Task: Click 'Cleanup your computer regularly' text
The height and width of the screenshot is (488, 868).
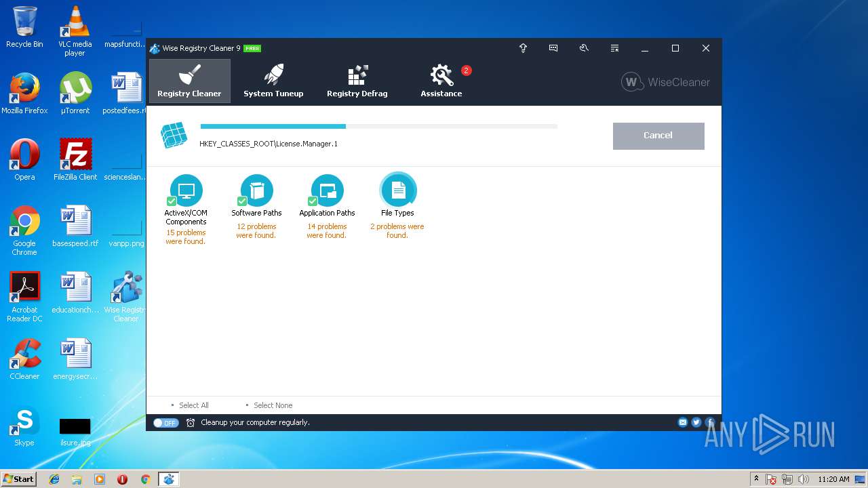Action: pyautogui.click(x=255, y=422)
